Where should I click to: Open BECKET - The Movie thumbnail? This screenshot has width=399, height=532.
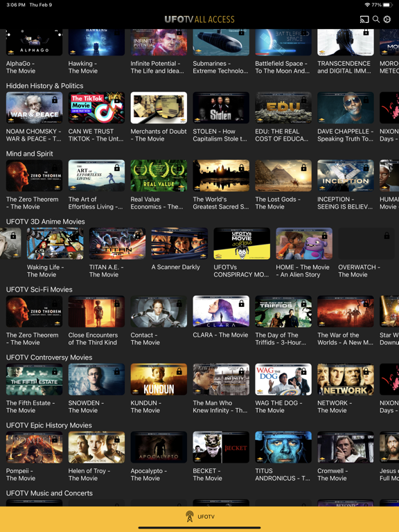coord(221,447)
